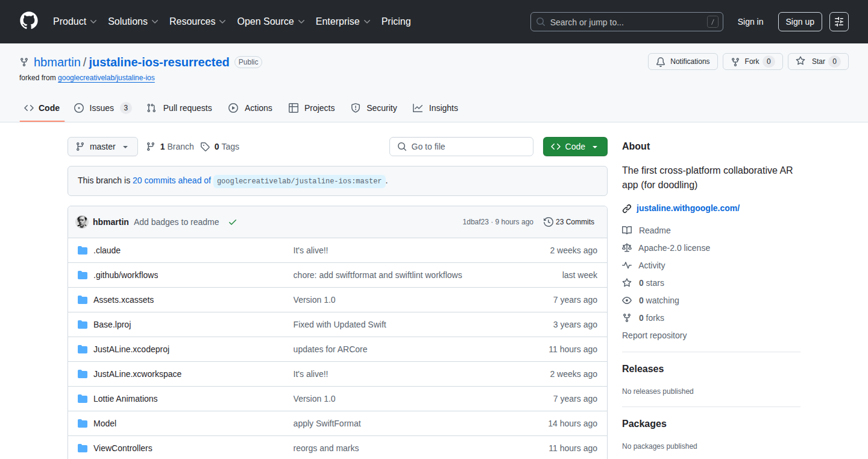
Task: Open JustALine.xcodeproj via its folder icon
Action: pyautogui.click(x=83, y=349)
